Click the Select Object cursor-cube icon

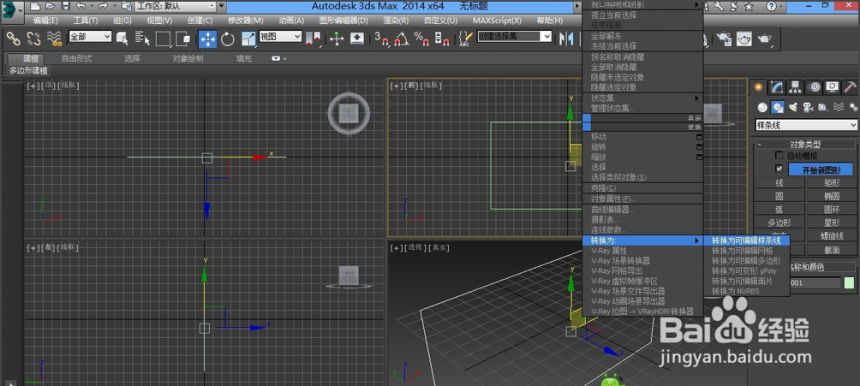(x=122, y=38)
